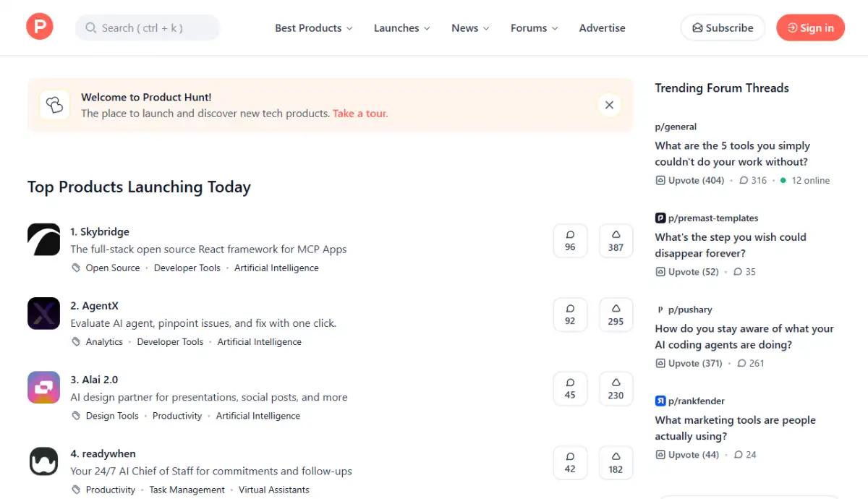Dismiss the Welcome to Product Hunt banner
The width and height of the screenshot is (868, 499).
pos(609,105)
